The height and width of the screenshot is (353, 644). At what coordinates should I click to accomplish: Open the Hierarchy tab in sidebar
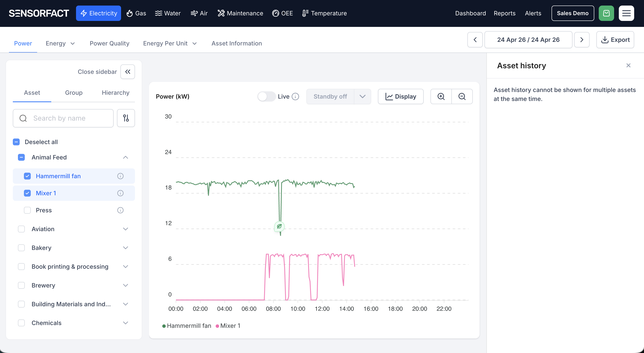pos(116,93)
